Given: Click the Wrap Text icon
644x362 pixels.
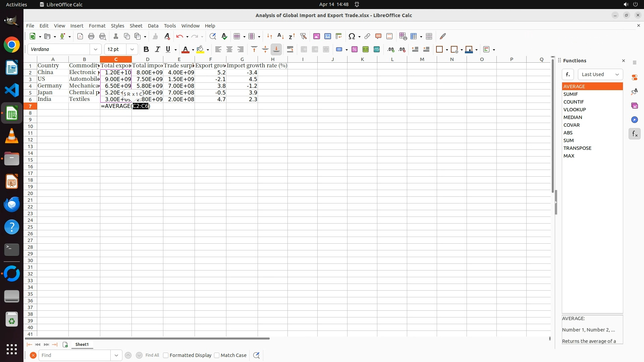Looking at the screenshot, I should tap(290, 49).
